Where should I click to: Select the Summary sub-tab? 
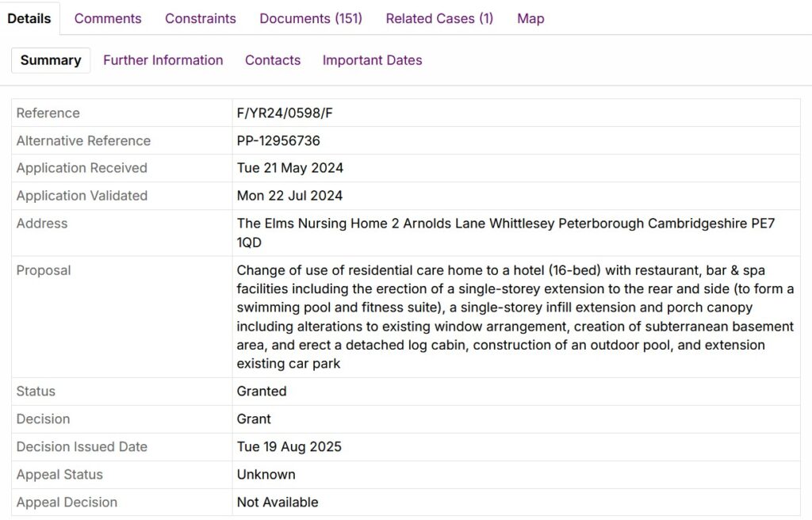click(51, 60)
